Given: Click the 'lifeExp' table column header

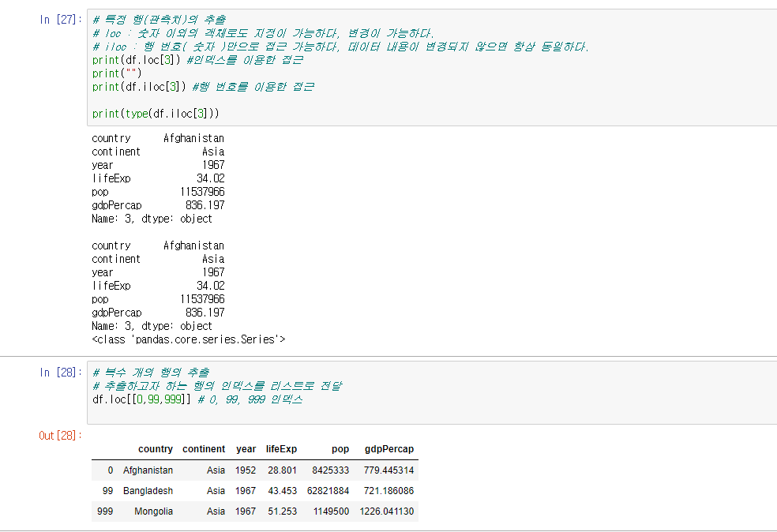Looking at the screenshot, I should (x=281, y=449).
